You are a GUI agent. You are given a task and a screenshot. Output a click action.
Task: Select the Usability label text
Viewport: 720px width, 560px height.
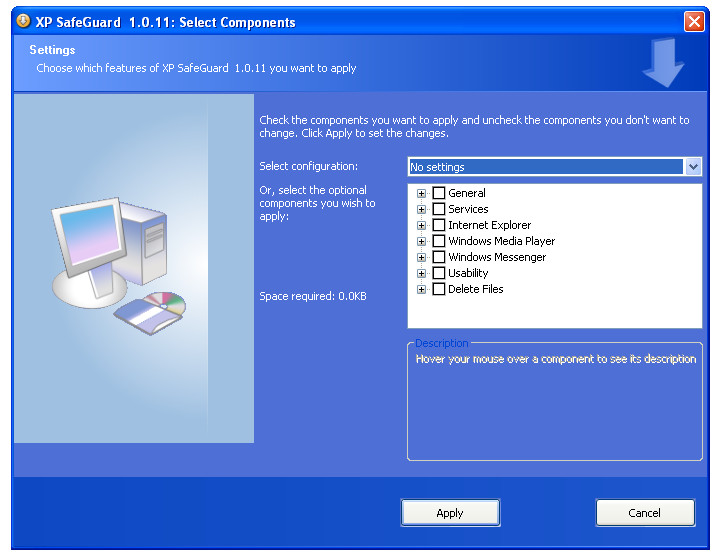[468, 273]
